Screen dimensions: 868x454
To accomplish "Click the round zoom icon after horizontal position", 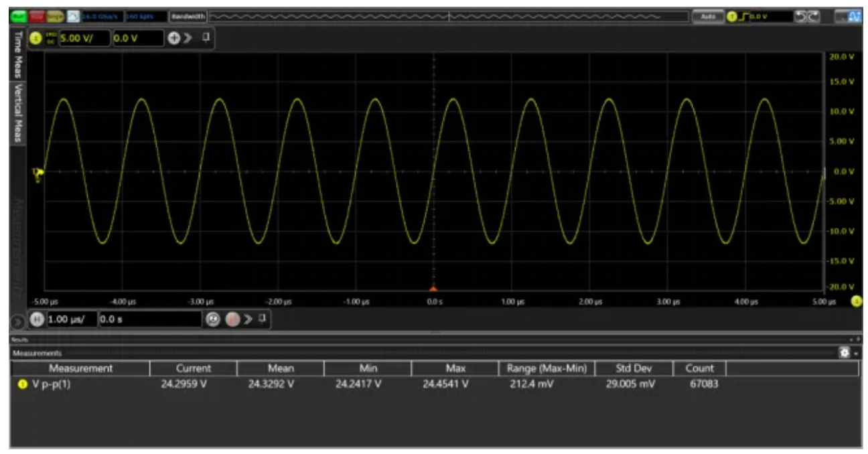I will click(213, 320).
